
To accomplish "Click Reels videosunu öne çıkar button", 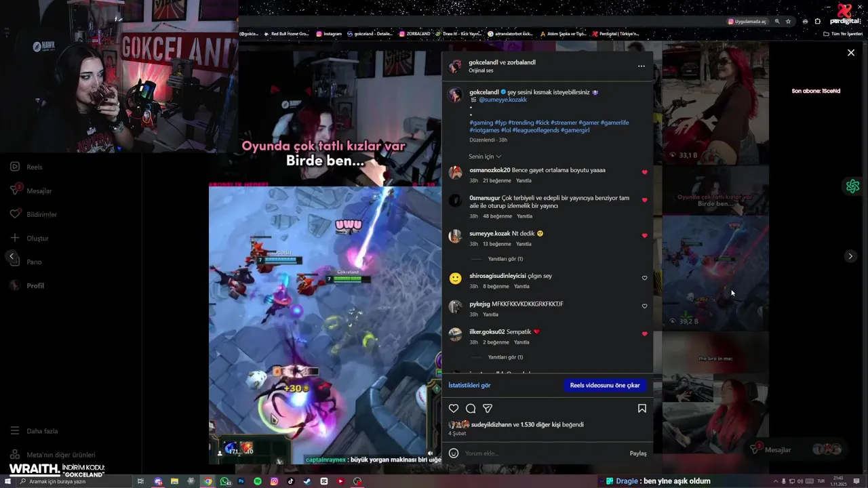I will point(605,385).
